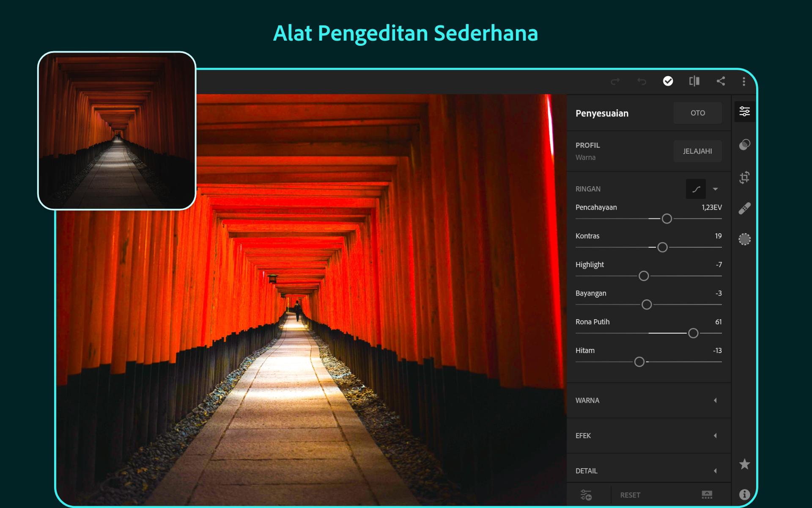Open the Presets tool in the right sidebar
The height and width of the screenshot is (508, 812).
coord(744,144)
